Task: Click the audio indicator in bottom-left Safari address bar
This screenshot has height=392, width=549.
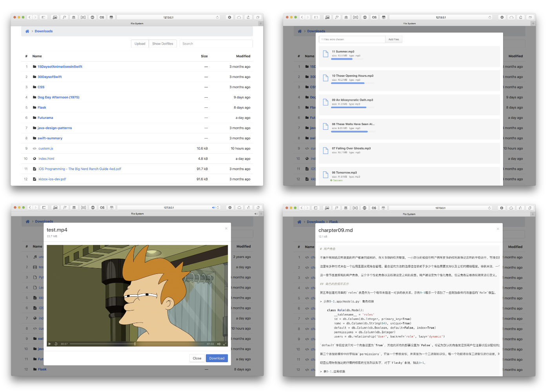Action: (x=214, y=207)
